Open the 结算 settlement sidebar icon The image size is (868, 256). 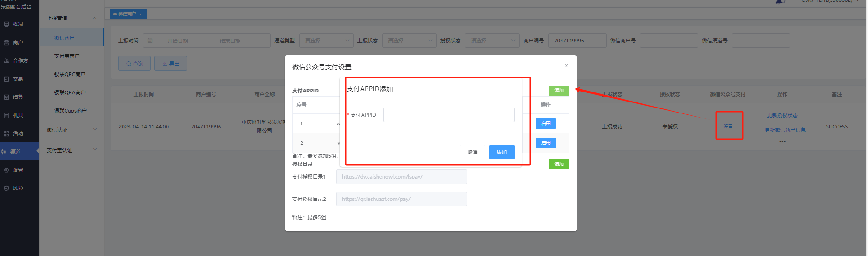point(6,97)
